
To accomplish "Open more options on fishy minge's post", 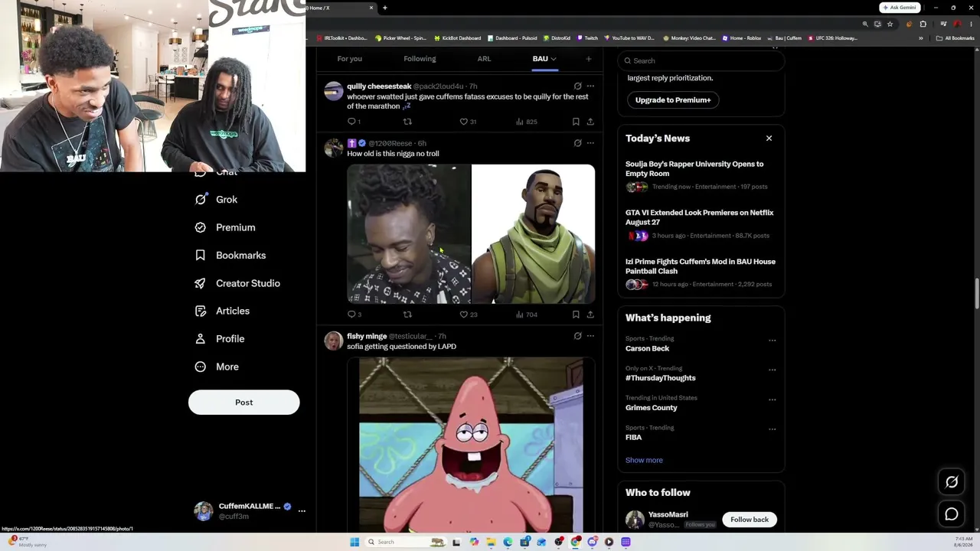I will (x=590, y=336).
